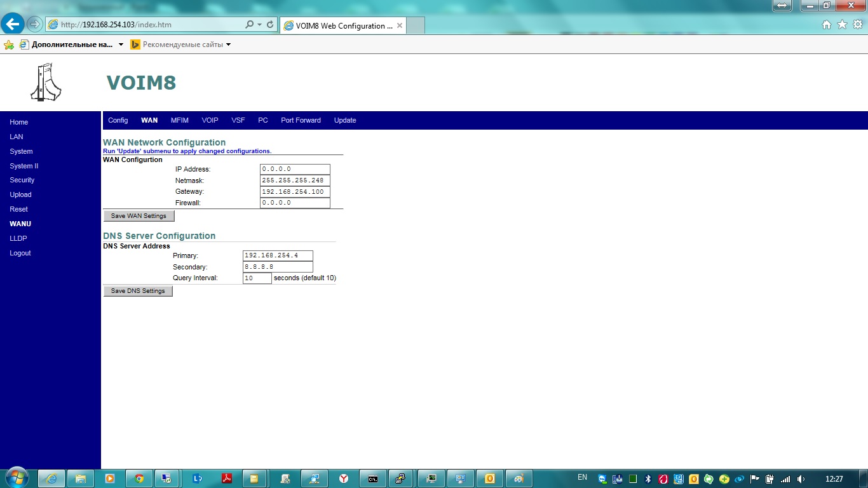Open browser Tools gear icon
868x488 pixels.
[857, 25]
